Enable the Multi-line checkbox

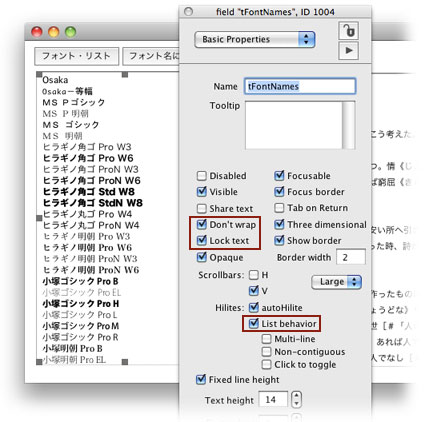(266, 339)
